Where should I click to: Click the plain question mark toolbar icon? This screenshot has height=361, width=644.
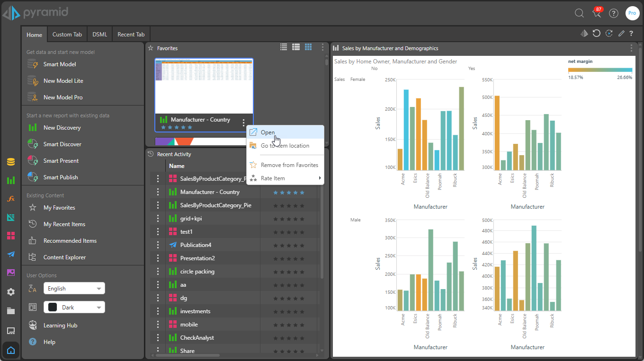[x=631, y=34]
